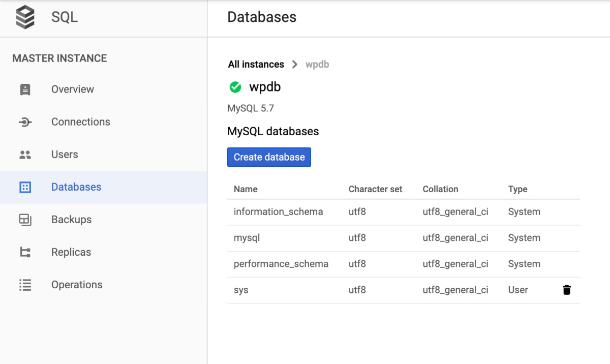Image resolution: width=610 pixels, height=364 pixels.
Task: Navigate to Backups in sidebar
Action: coord(71,219)
